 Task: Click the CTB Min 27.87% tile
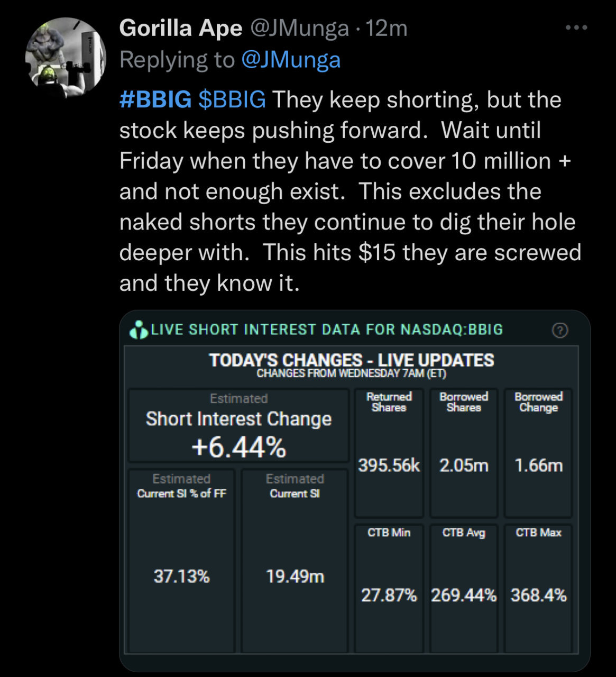pyautogui.click(x=389, y=588)
